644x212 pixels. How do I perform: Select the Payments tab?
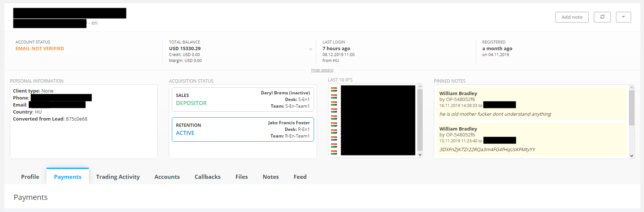[67, 177]
